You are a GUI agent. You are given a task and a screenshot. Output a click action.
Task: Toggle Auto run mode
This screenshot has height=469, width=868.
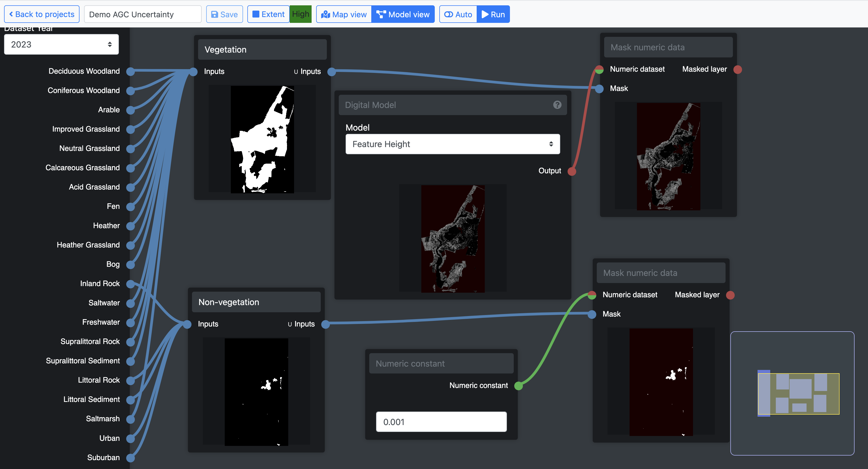click(458, 14)
